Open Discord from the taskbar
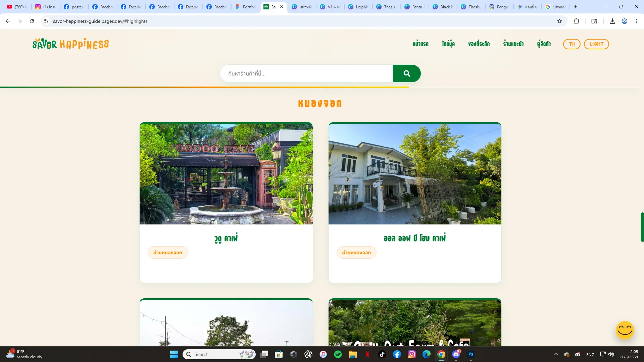 click(x=456, y=354)
